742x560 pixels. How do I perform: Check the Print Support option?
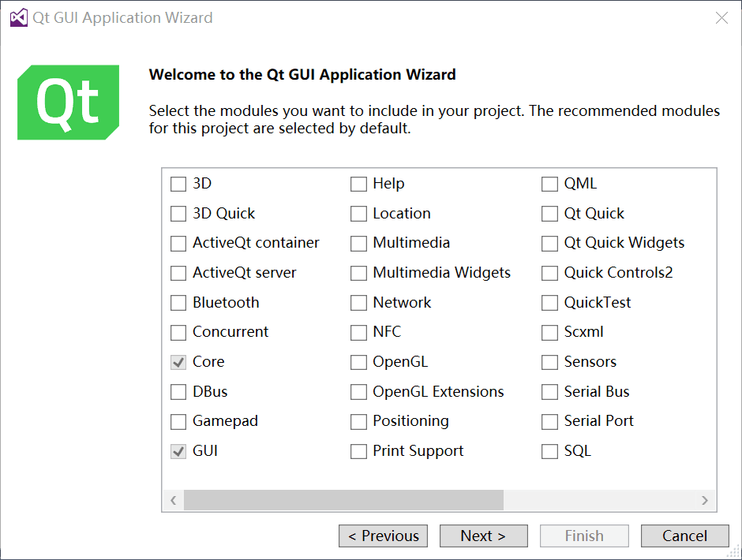[359, 452]
